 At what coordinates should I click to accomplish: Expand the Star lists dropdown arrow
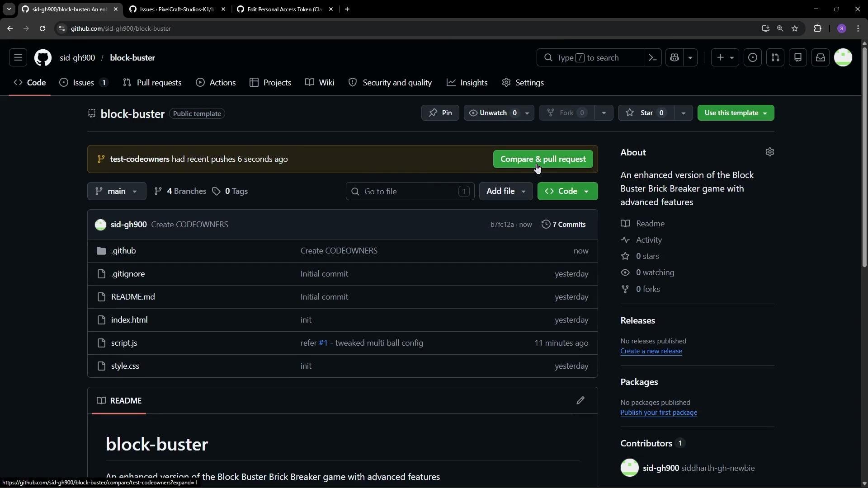pos(684,113)
